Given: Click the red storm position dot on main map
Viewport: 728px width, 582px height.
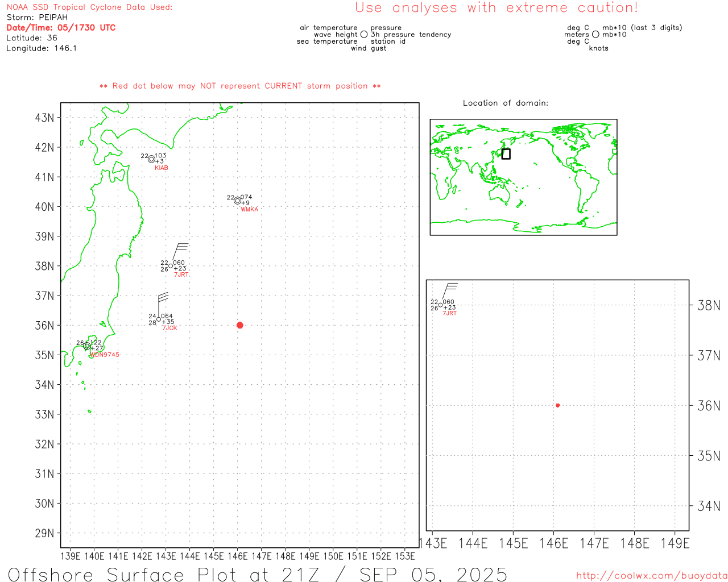Looking at the screenshot, I should [239, 325].
